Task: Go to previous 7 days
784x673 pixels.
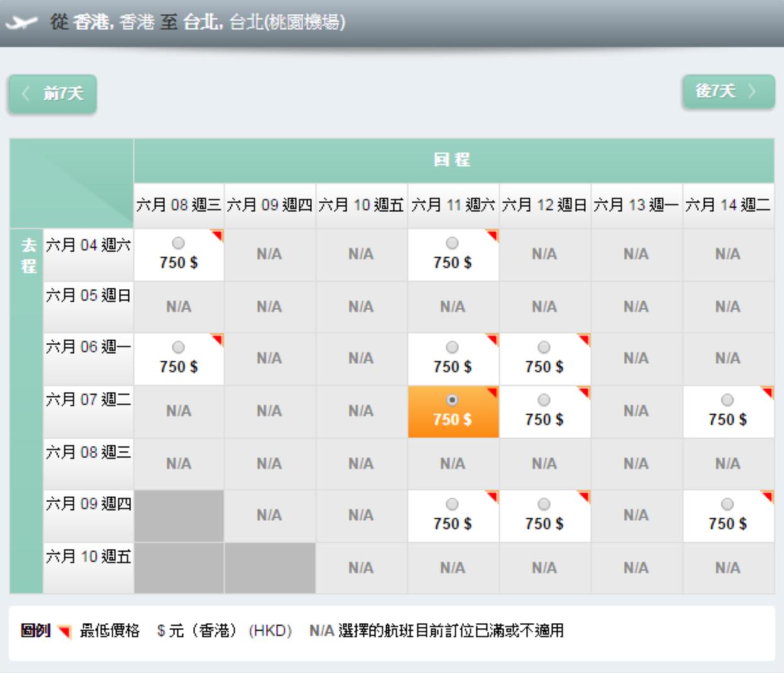Action: pos(52,94)
